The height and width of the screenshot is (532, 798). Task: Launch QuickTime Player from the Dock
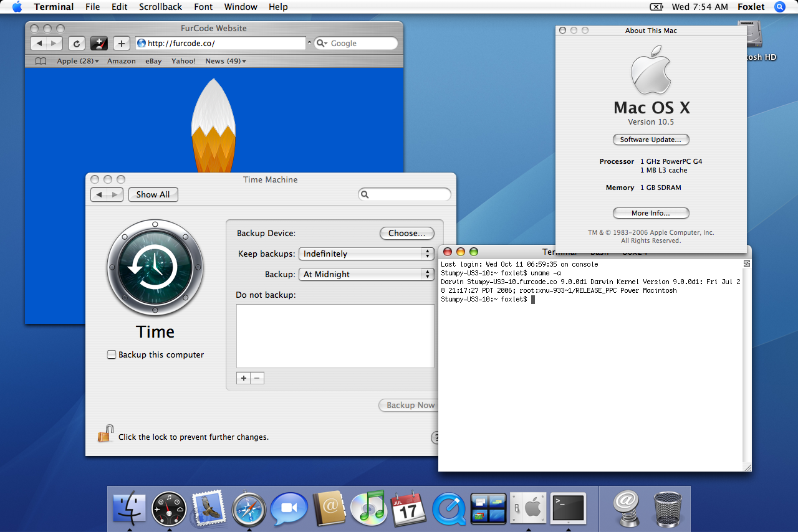point(448,509)
